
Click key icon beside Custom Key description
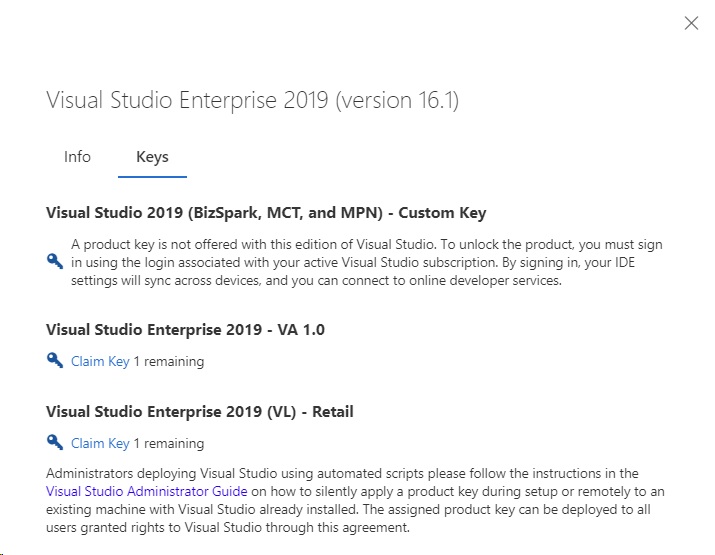click(x=55, y=261)
